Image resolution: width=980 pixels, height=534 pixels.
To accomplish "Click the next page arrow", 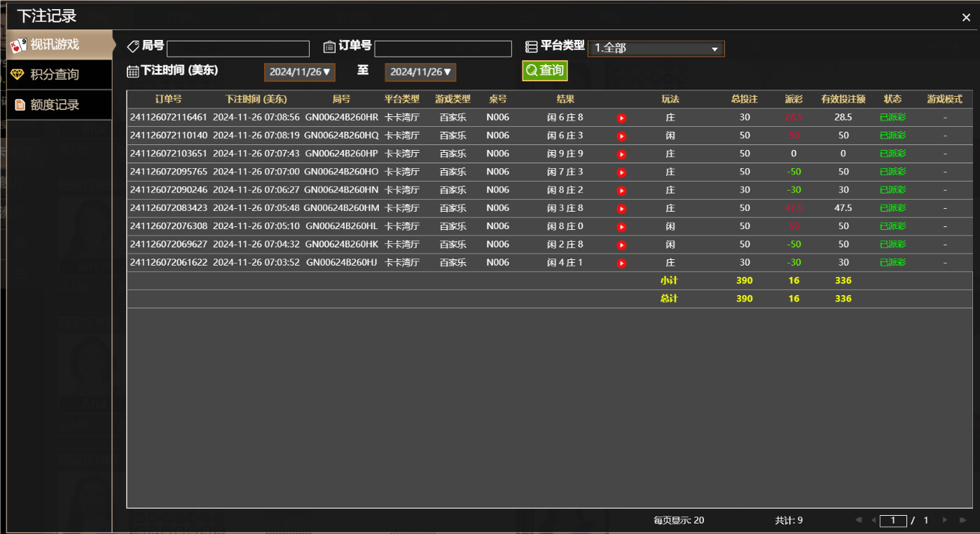I will [x=945, y=520].
